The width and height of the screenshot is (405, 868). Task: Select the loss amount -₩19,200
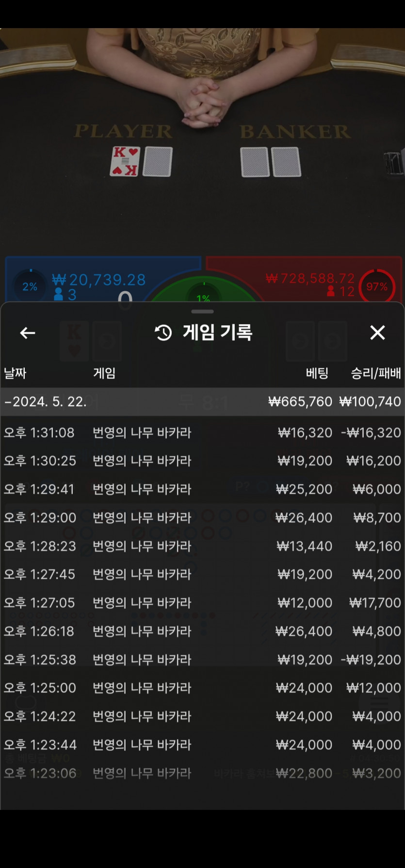pyautogui.click(x=371, y=660)
